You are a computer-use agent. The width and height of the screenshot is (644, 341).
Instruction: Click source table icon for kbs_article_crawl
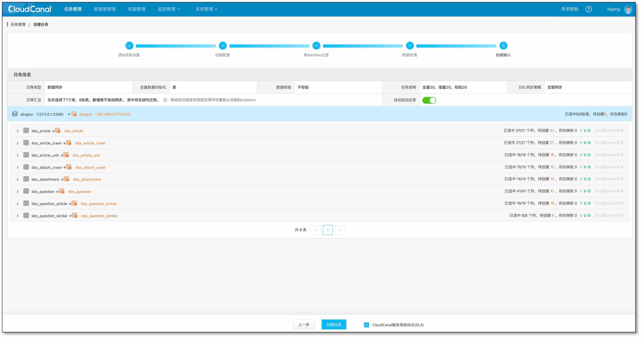26,143
